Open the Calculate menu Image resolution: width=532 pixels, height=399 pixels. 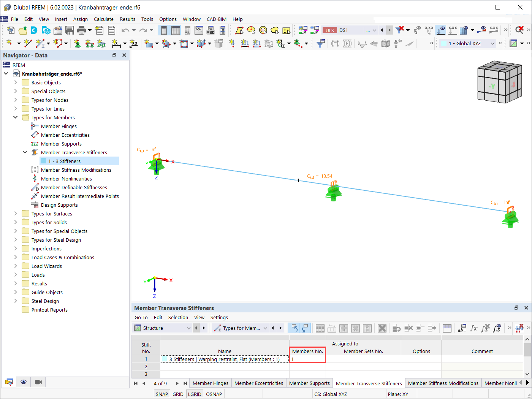click(x=103, y=19)
